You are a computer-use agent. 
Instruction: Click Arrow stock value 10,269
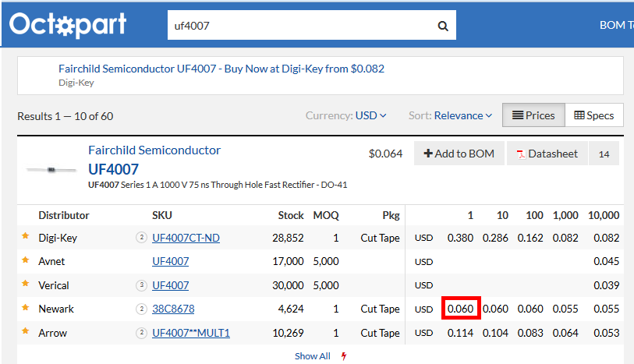(x=288, y=333)
